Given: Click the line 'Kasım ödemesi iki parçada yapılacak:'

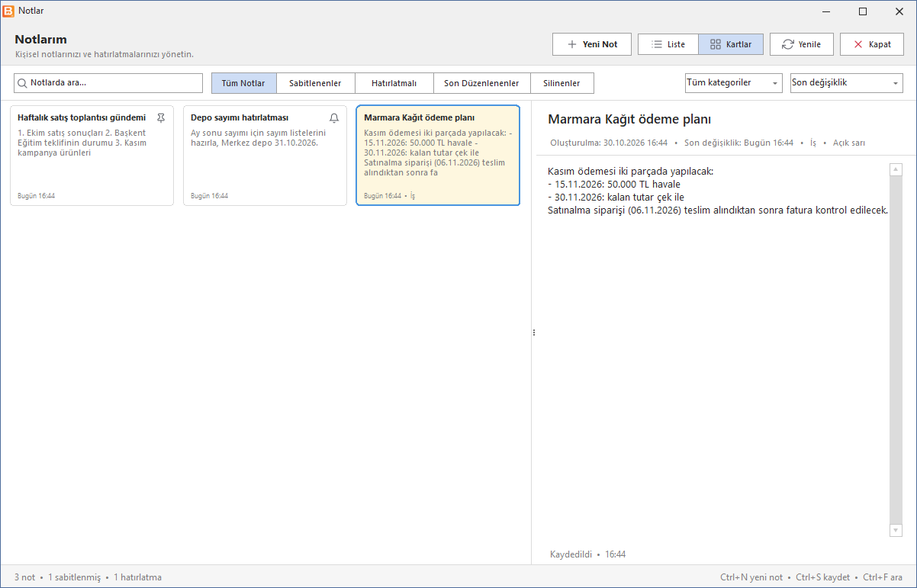Looking at the screenshot, I should point(631,171).
